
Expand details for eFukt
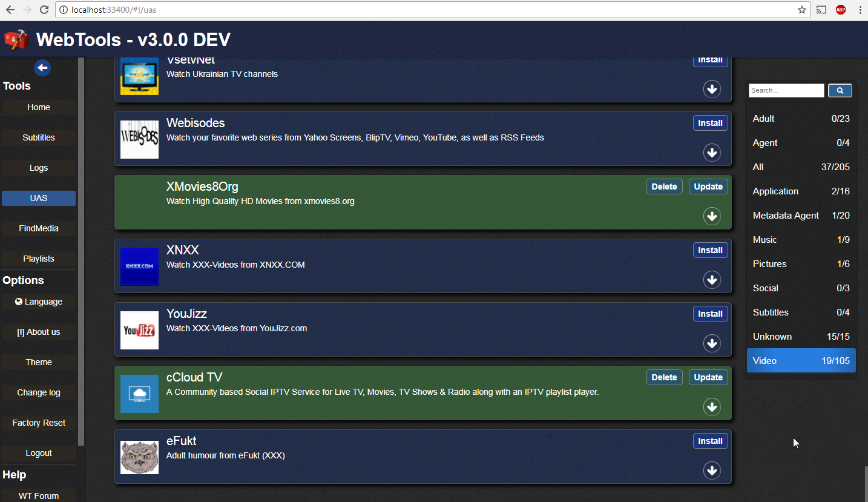(x=711, y=471)
